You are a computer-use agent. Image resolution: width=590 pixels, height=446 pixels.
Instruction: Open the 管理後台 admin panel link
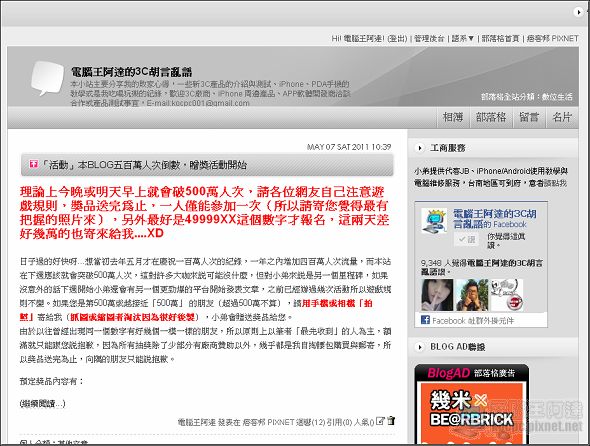[x=429, y=38]
